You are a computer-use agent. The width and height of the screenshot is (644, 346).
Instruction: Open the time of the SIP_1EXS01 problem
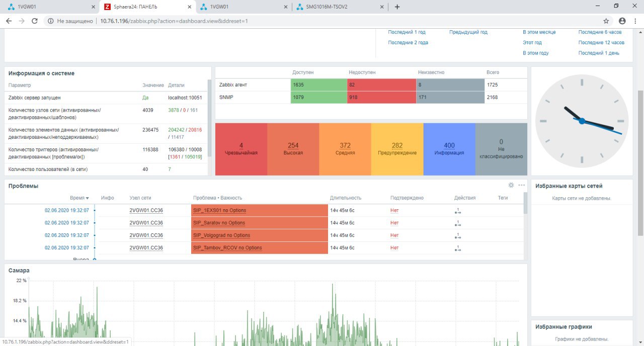67,211
